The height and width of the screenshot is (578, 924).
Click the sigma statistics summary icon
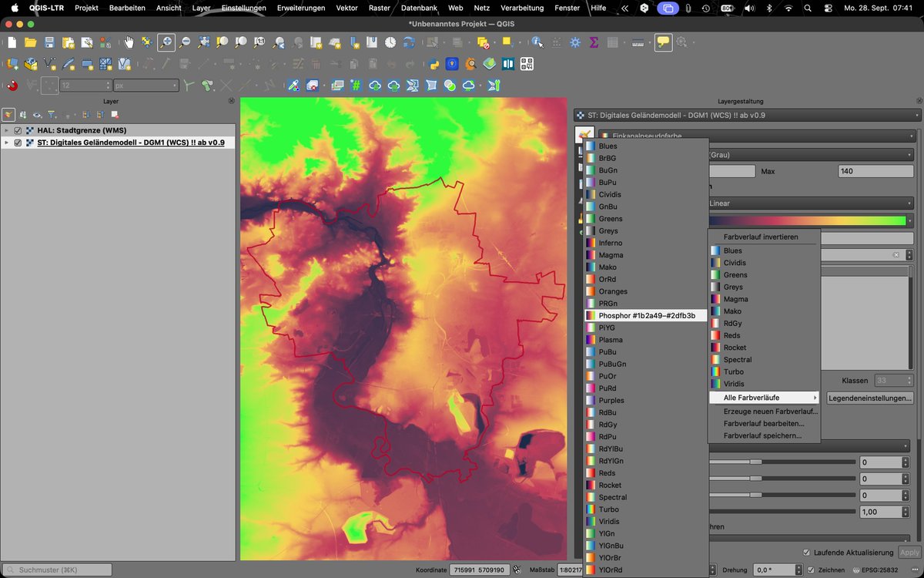click(594, 42)
